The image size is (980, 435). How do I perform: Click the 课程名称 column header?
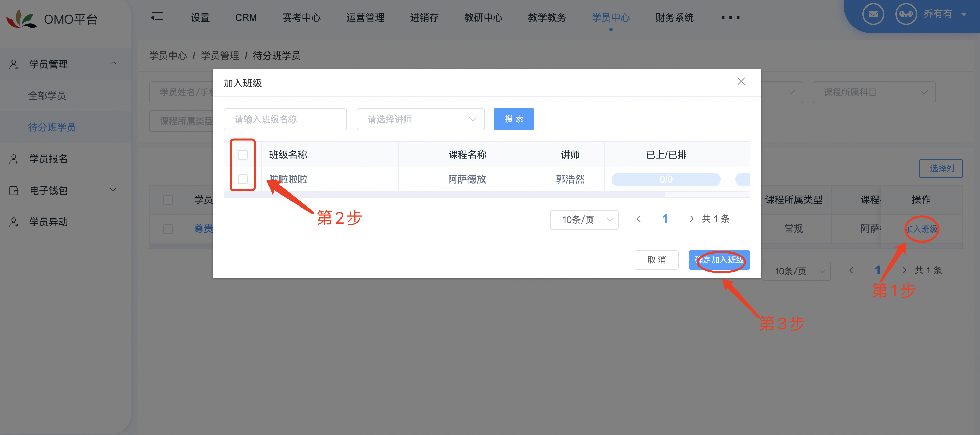467,154
